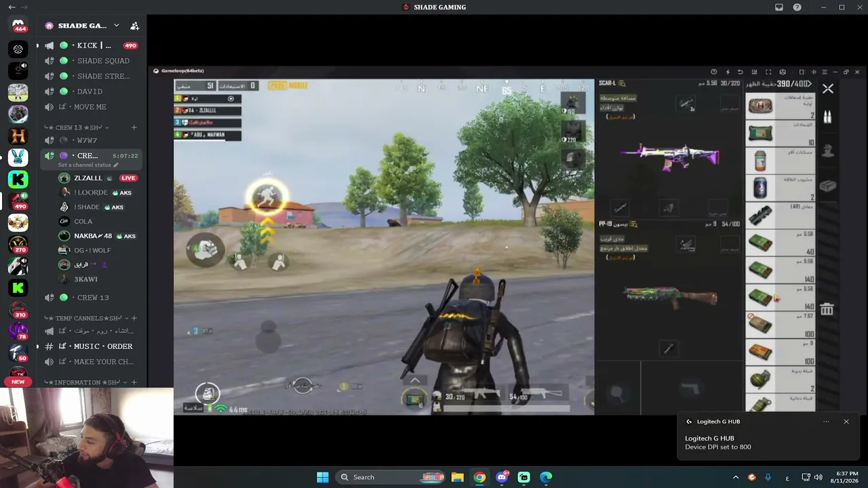The image size is (868, 488).
Task: Open the SHADE GAMING server dropdown menu
Action: 117,26
